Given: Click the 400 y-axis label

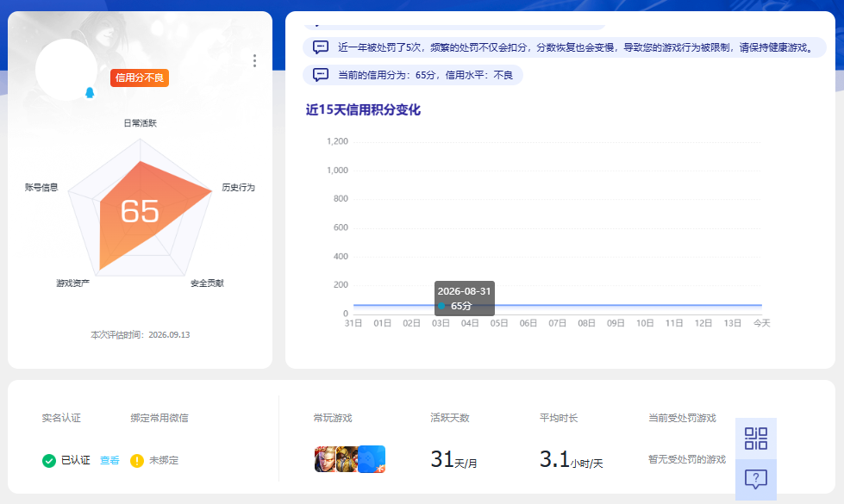Looking at the screenshot, I should click(341, 257).
